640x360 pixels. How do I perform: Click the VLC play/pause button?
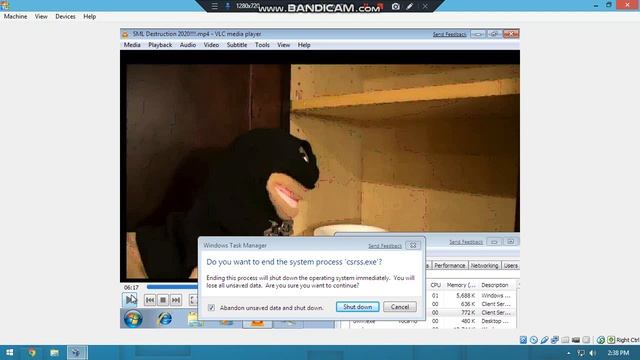click(130, 300)
